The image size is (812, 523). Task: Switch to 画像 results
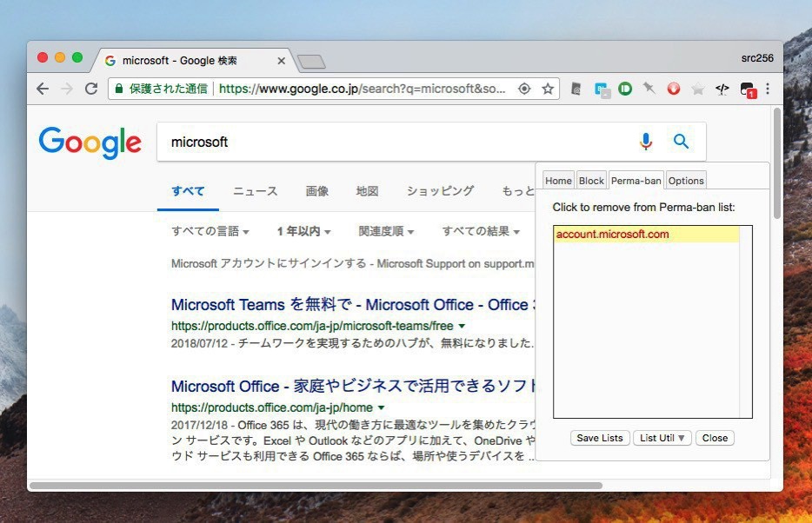tap(317, 191)
